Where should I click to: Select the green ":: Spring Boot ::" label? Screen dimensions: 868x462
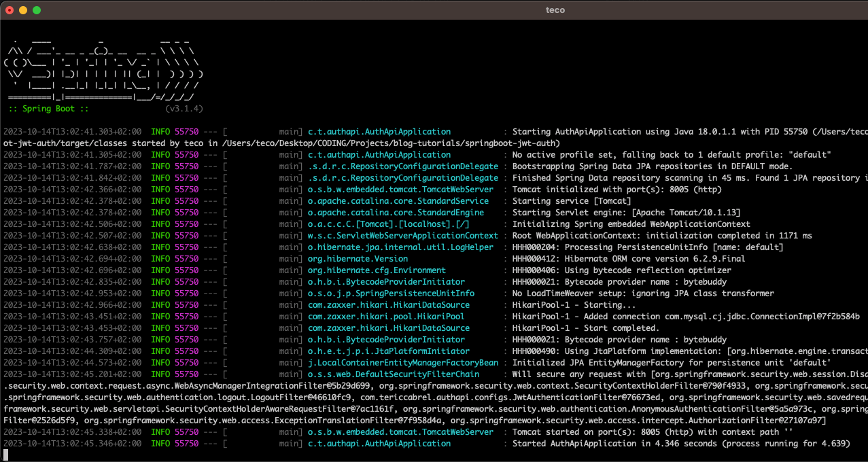[x=48, y=109]
